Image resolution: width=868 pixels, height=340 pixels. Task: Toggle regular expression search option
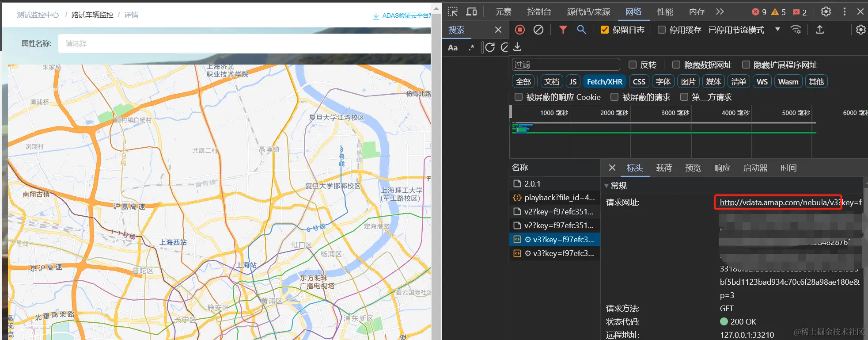[471, 47]
